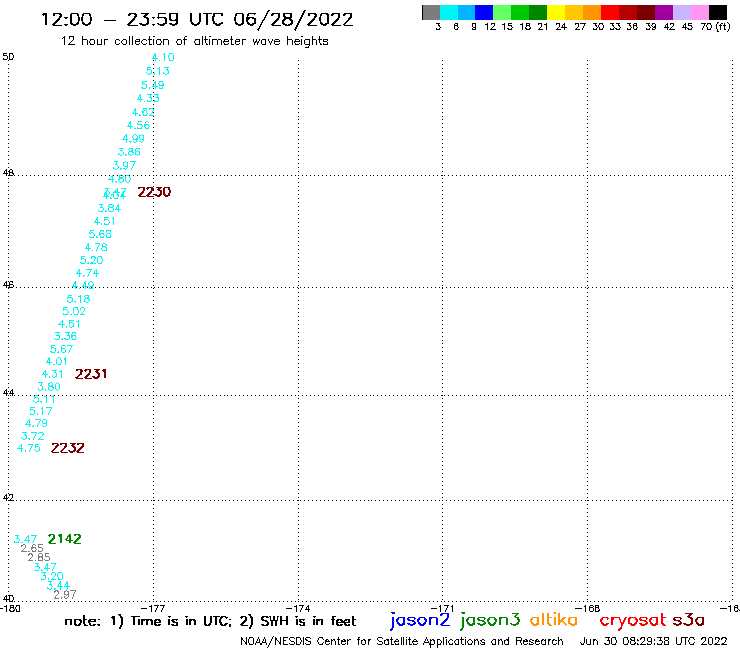Image resolution: width=740 pixels, height=650 pixels.
Task: Click the bright red color scale swatch
Action: tap(610, 12)
